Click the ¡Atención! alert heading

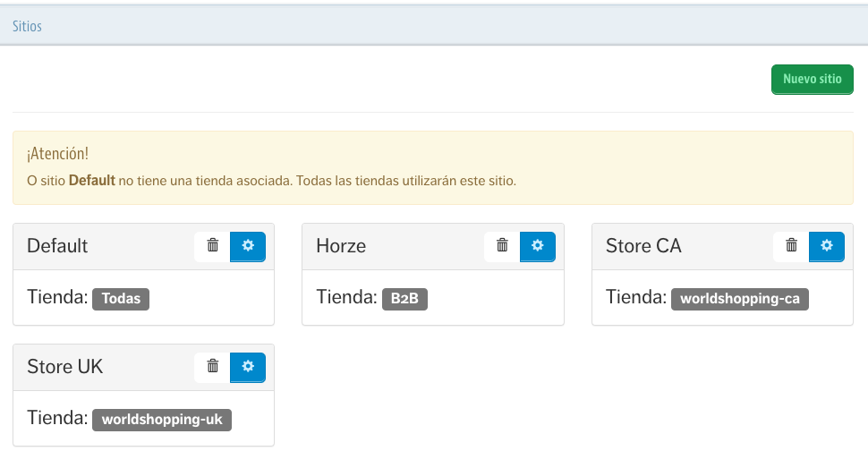(x=58, y=155)
